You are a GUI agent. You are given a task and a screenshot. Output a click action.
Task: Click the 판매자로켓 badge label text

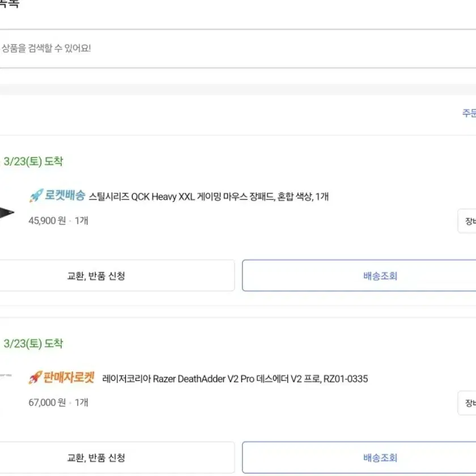69,377
